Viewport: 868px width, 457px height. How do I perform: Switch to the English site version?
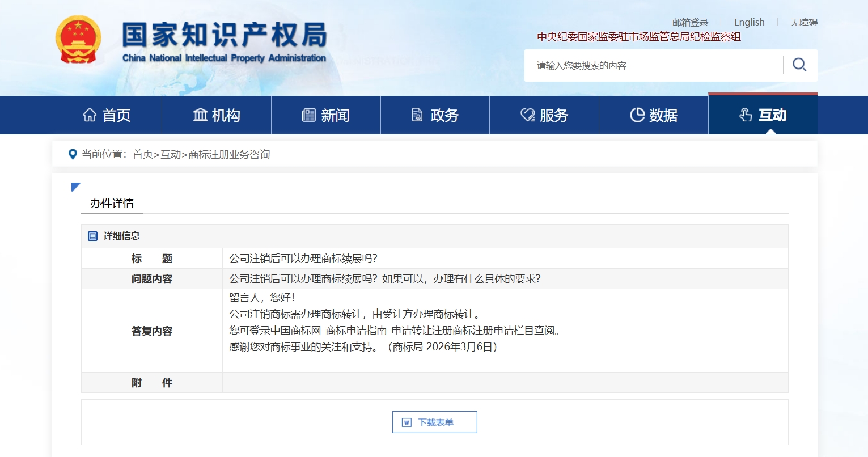click(x=749, y=22)
